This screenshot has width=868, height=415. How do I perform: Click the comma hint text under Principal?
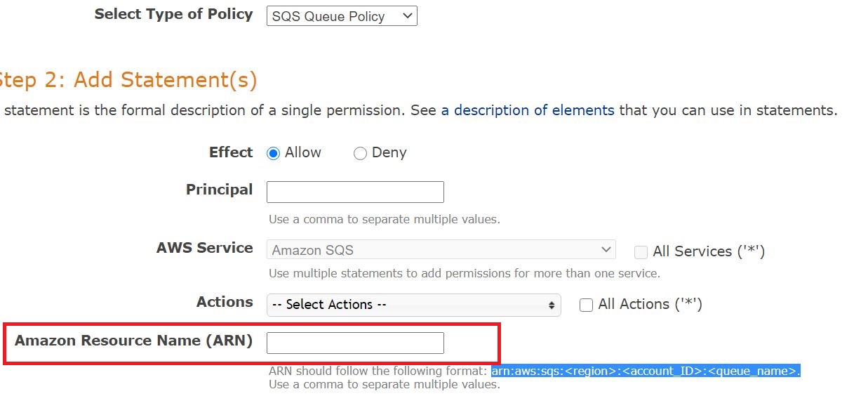point(384,219)
